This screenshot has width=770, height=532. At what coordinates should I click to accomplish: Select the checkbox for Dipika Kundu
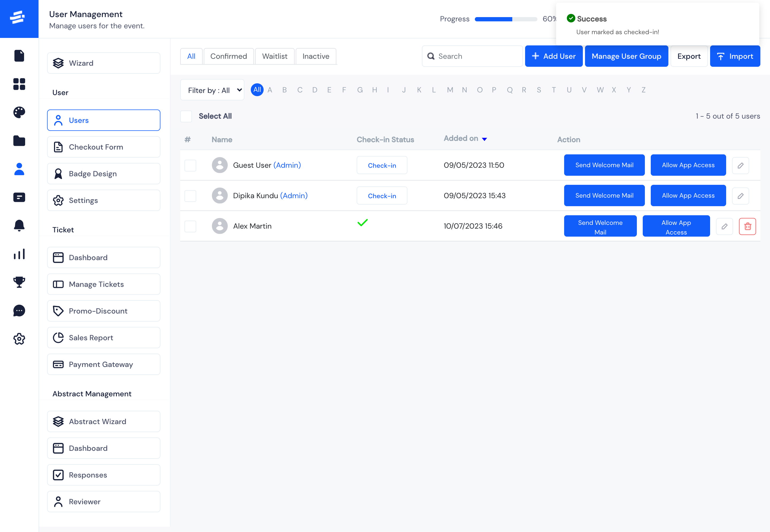190,195
